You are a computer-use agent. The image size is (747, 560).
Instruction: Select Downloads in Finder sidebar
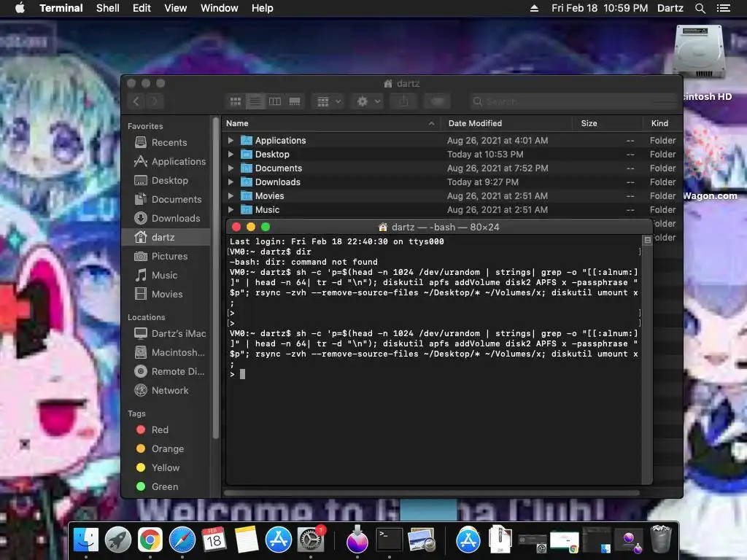(x=166, y=218)
